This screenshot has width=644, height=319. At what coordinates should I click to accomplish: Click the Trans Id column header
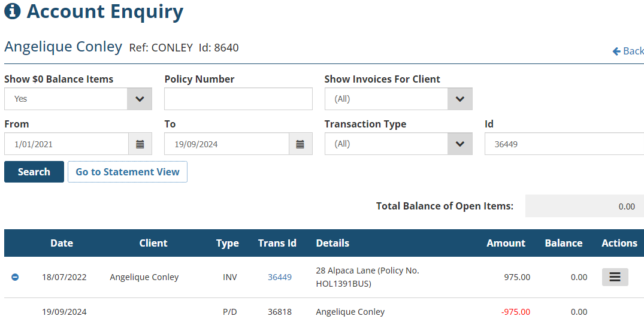(x=277, y=243)
